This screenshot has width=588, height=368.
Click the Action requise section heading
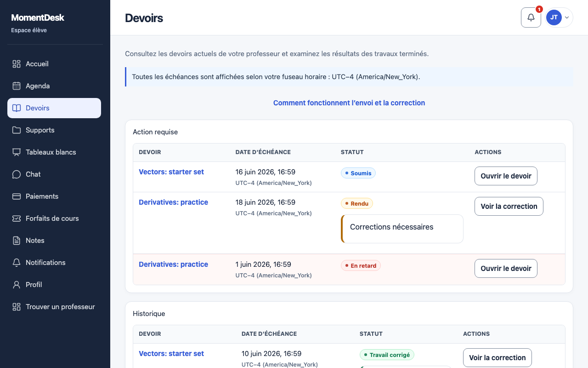155,132
